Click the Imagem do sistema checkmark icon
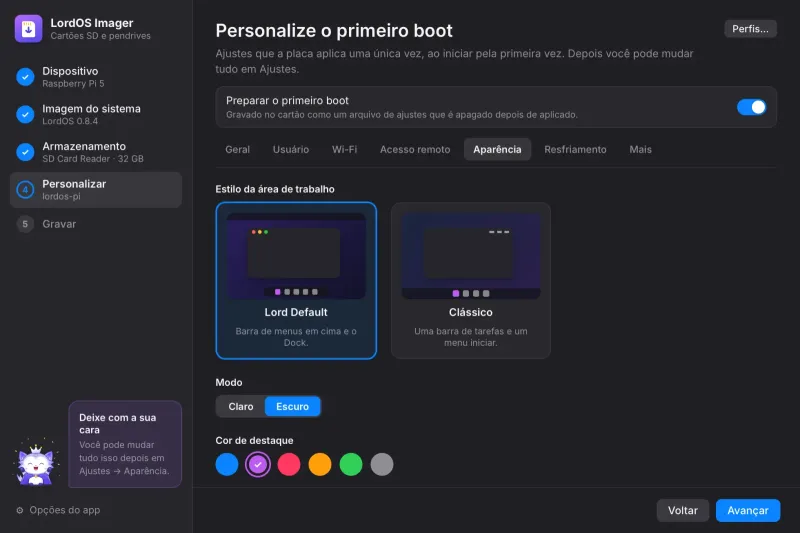Viewport: 800px width, 533px height. (25, 114)
